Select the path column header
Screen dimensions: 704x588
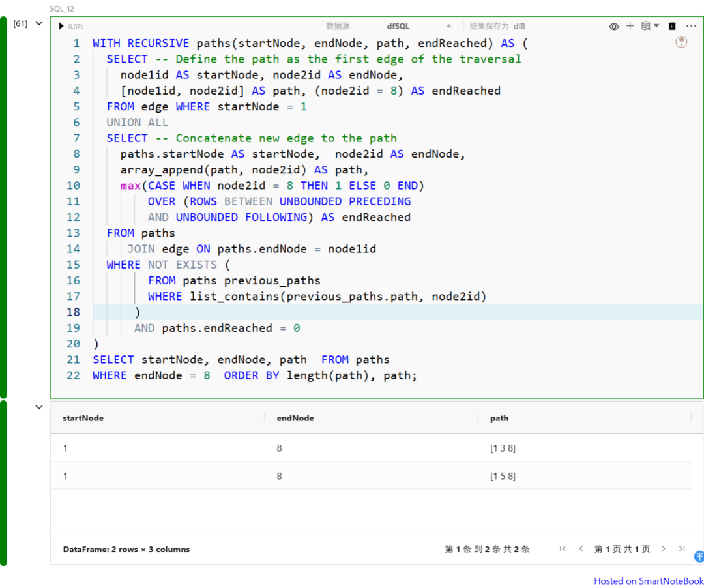point(499,418)
